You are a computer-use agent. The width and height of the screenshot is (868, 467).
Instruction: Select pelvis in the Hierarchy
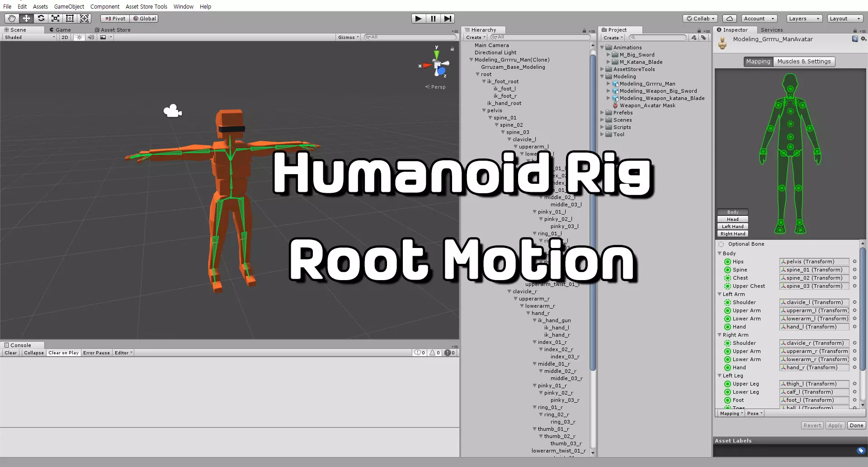coord(494,110)
